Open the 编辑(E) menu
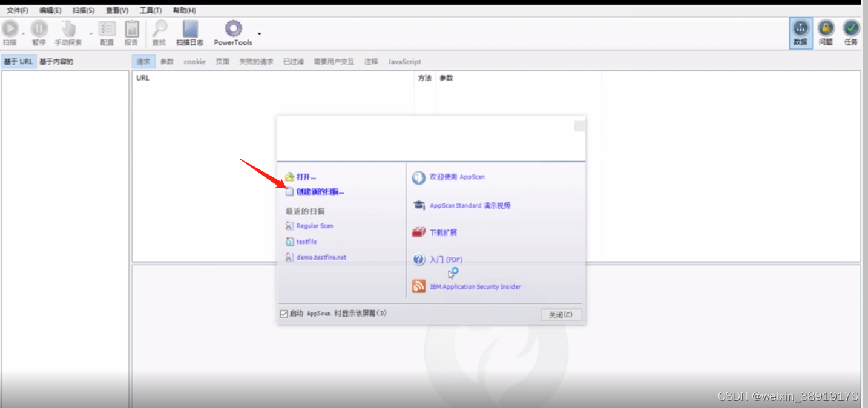868x408 pixels. click(x=50, y=10)
